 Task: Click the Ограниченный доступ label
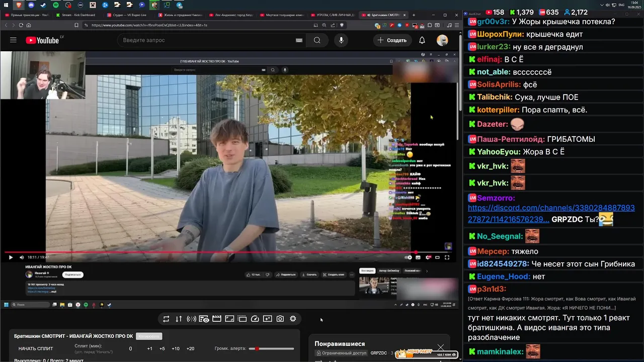[341, 353]
